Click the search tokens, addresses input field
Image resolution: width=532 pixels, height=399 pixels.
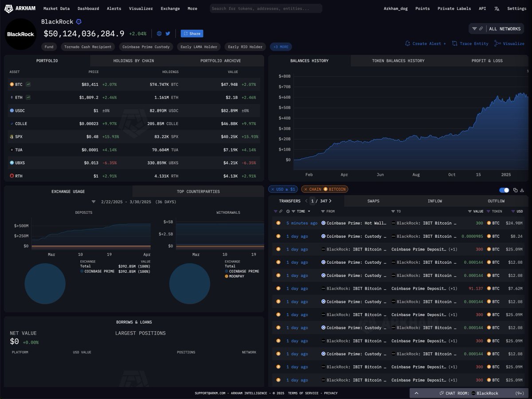pyautogui.click(x=266, y=8)
